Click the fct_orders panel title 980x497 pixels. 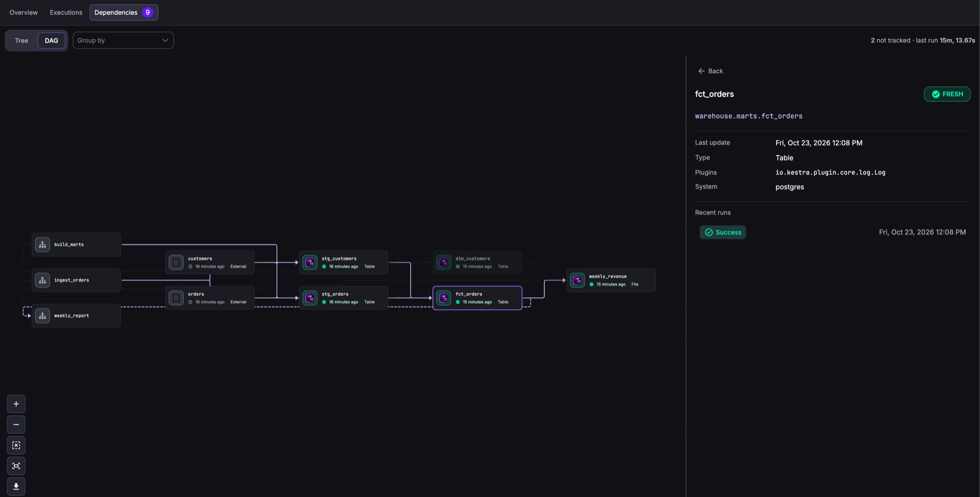714,94
